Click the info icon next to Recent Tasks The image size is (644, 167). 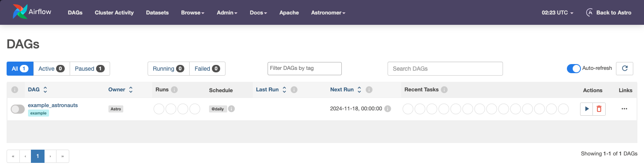[x=444, y=90]
